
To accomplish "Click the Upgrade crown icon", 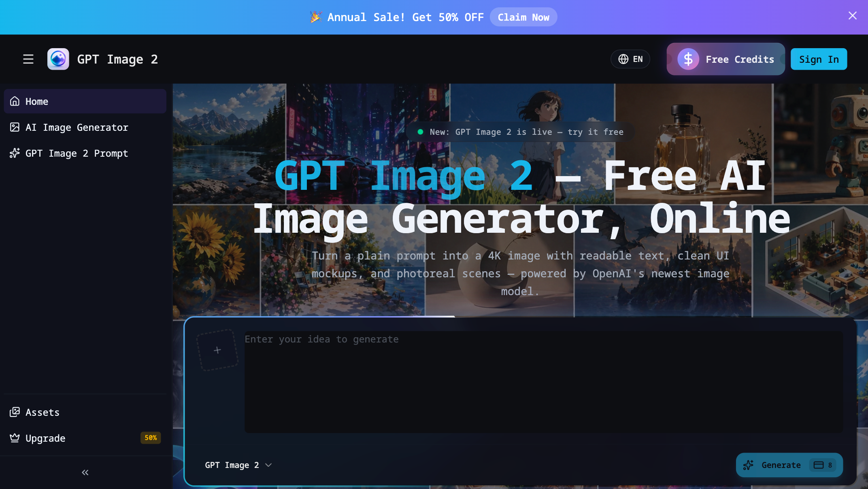I will 15,438.
